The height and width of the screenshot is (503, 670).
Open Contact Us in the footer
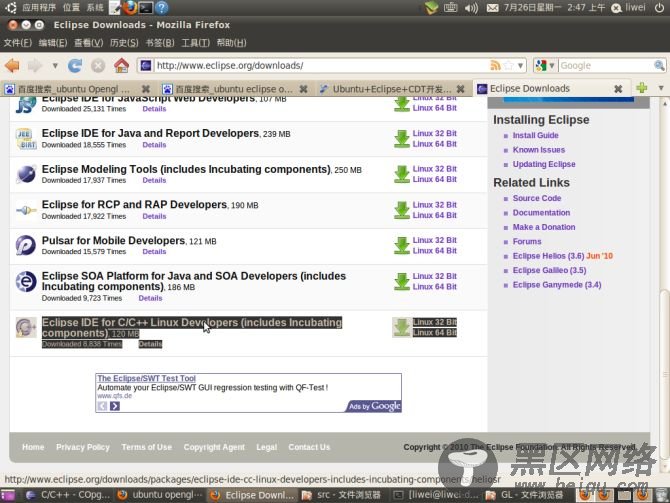(309, 447)
